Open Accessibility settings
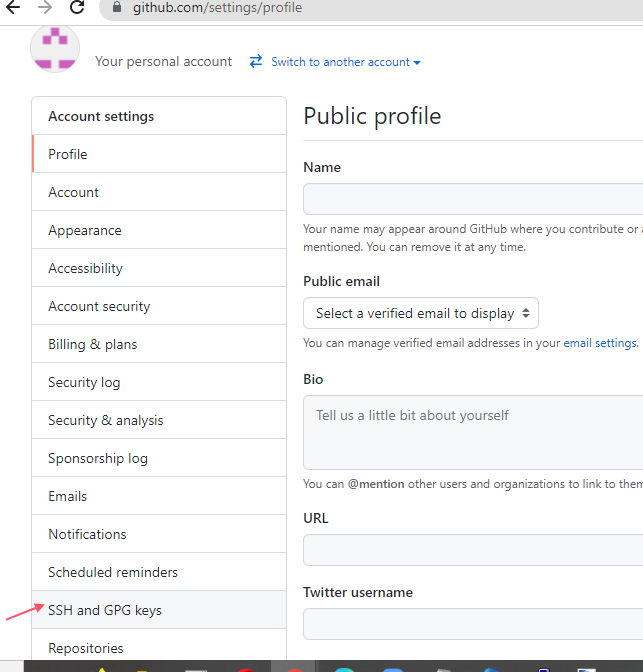The width and height of the screenshot is (643, 672). coord(159,268)
